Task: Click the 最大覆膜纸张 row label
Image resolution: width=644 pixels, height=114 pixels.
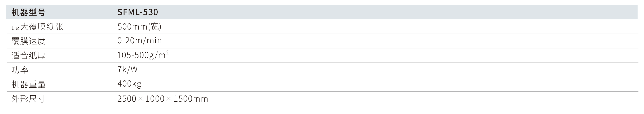Action: click(37, 27)
